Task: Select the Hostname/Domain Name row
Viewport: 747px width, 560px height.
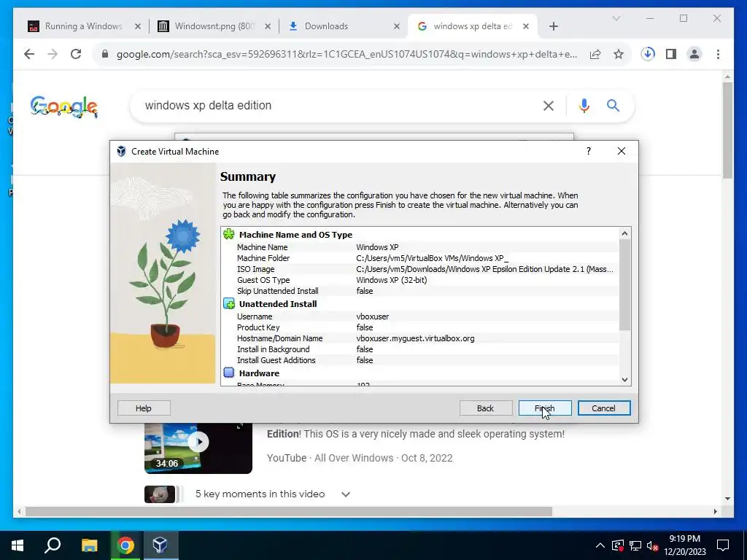Action: tap(419, 338)
